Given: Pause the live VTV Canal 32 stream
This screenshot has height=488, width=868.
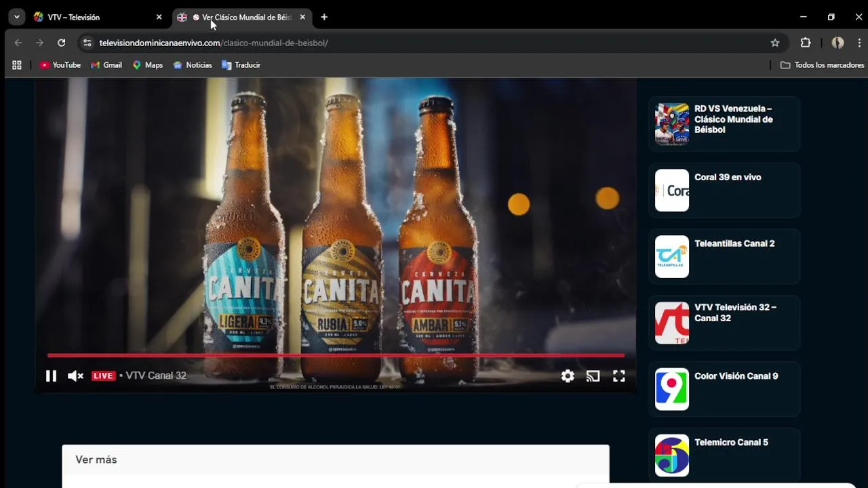Looking at the screenshot, I should 51,376.
